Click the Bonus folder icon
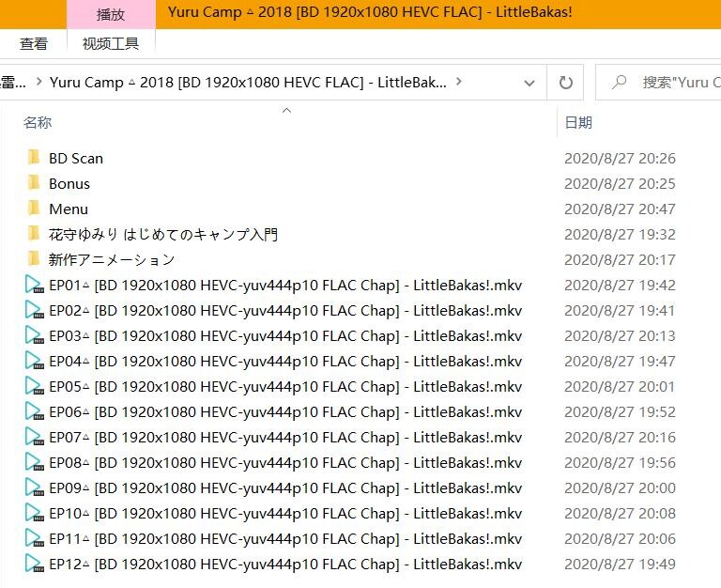Viewport: 721px width, 588px height. [34, 183]
